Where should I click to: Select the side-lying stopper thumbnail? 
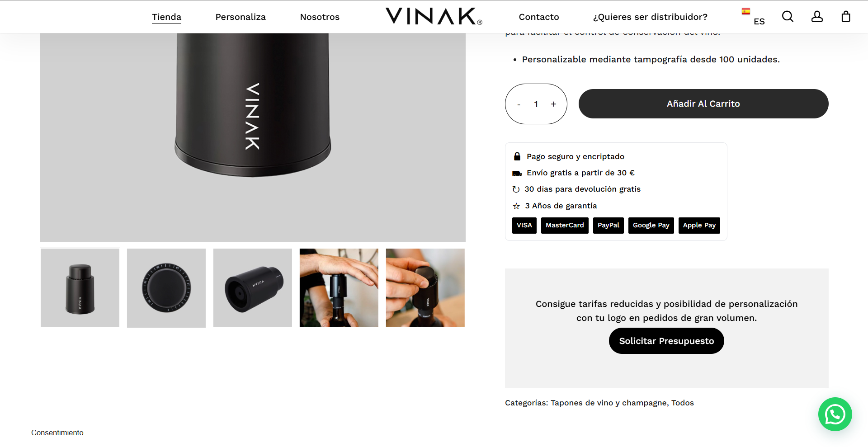tap(253, 288)
